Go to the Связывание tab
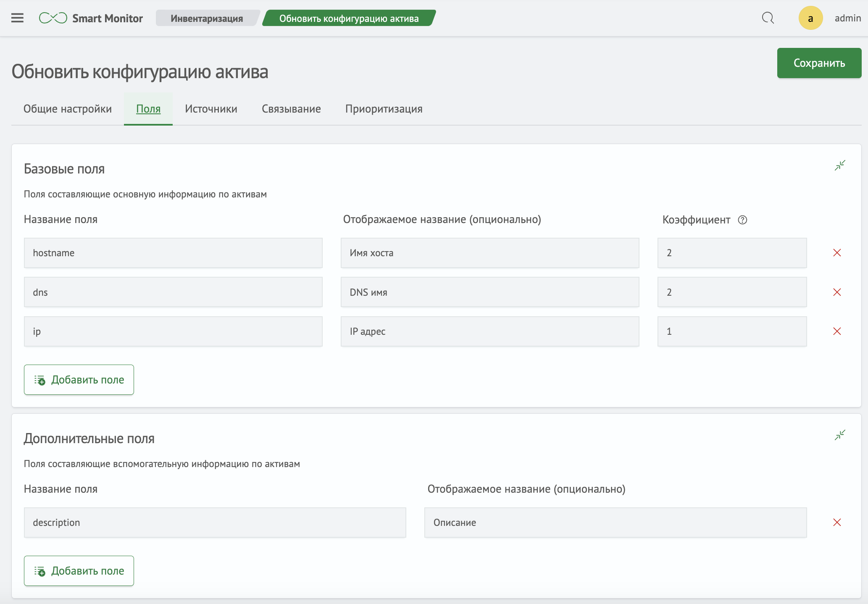Image resolution: width=868 pixels, height=604 pixels. 291,109
